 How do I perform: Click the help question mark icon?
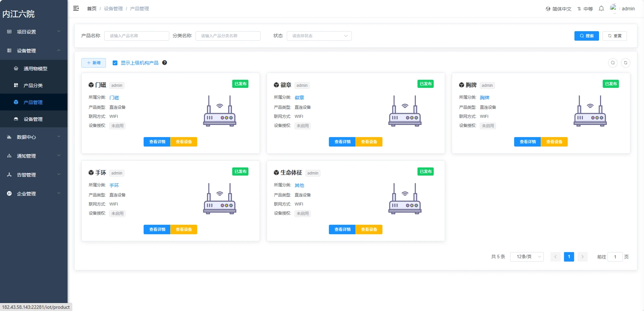pyautogui.click(x=165, y=62)
